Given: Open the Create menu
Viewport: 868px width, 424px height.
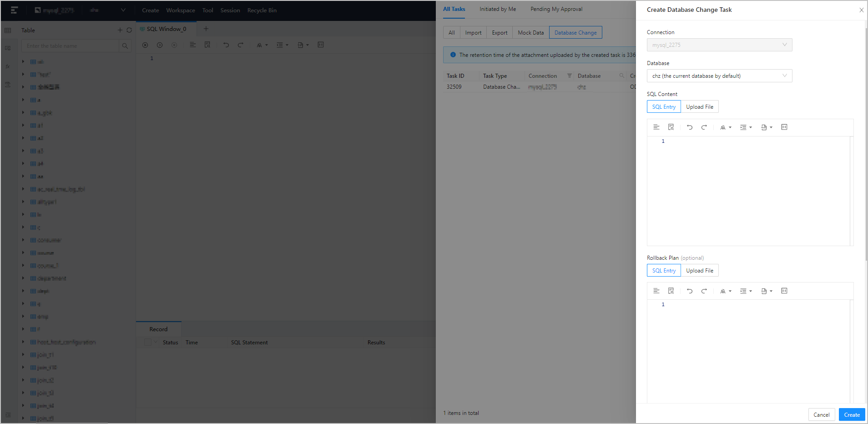Looking at the screenshot, I should [151, 10].
